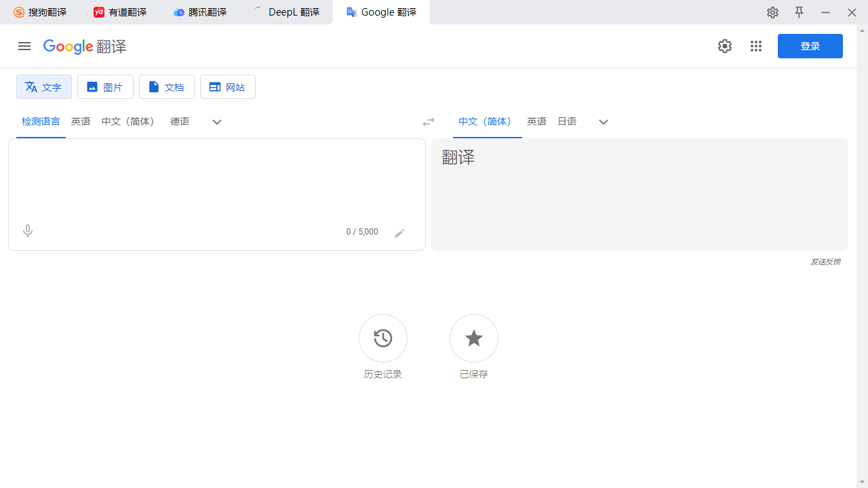Switch to 图片 (image) translation mode
Viewport: 868px width, 488px height.
click(105, 87)
